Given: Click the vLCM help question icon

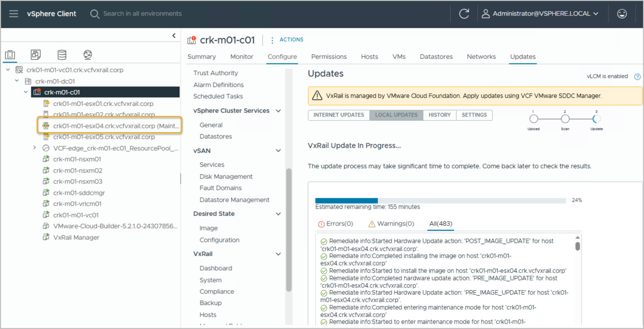Looking at the screenshot, I should click(x=637, y=77).
